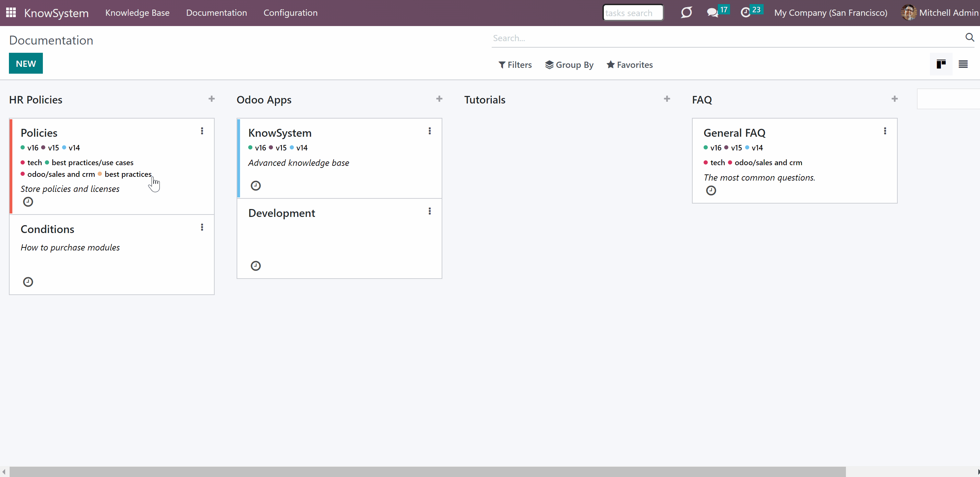
Task: Open the Policies card title
Action: [x=39, y=133]
